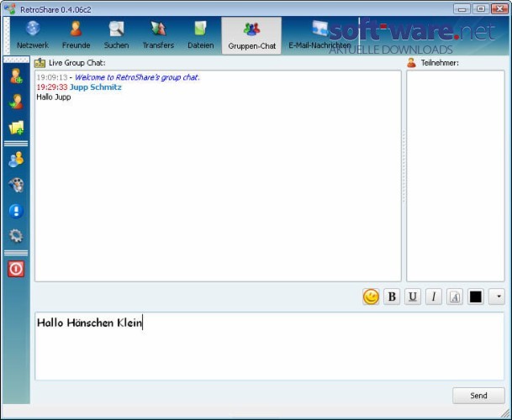The width and height of the screenshot is (512, 420).
Task: Open settings via the gear icon
Action: [16, 235]
